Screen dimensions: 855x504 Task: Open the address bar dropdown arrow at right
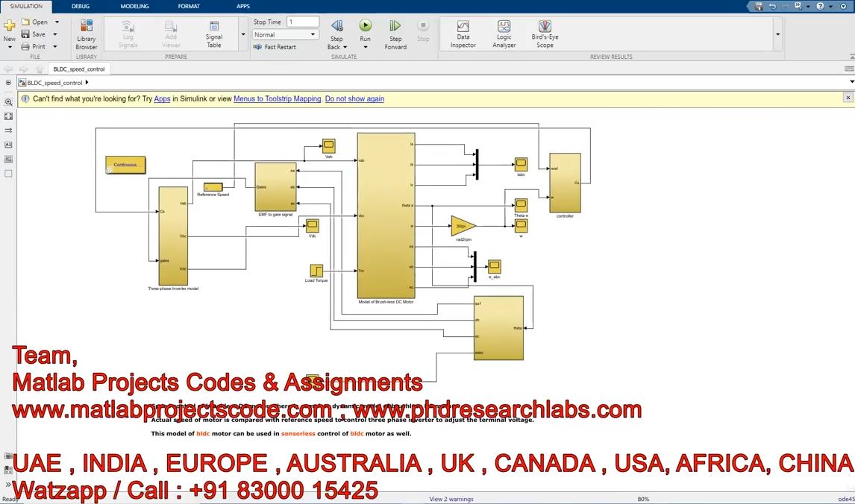pos(851,82)
